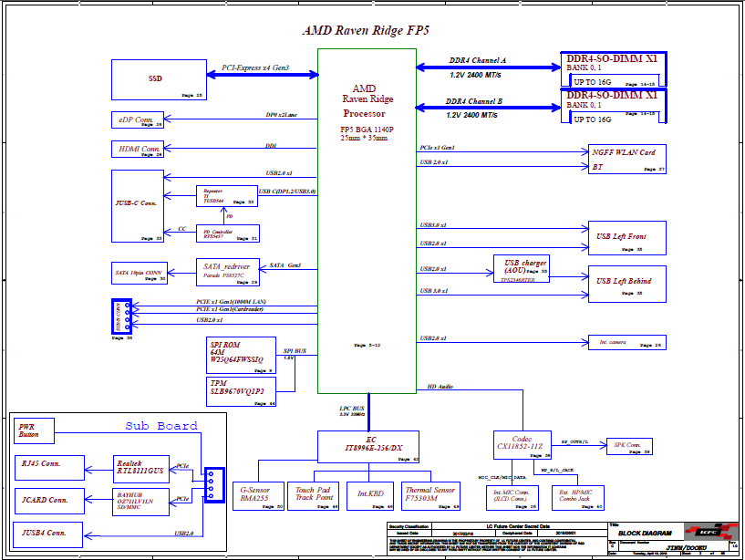Click the Touch Pad Track Point block

click(314, 496)
